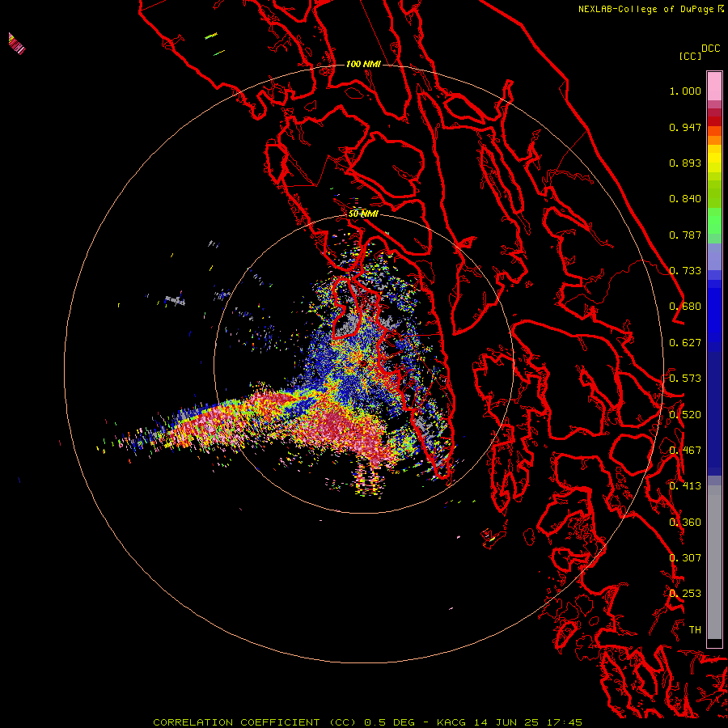Image resolution: width=728 pixels, height=728 pixels.
Task: Click the 1.000 value on the scale
Action: pos(685,91)
